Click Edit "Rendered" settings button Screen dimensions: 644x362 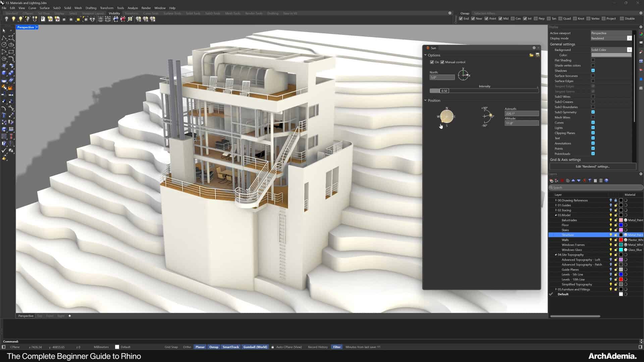pyautogui.click(x=593, y=167)
